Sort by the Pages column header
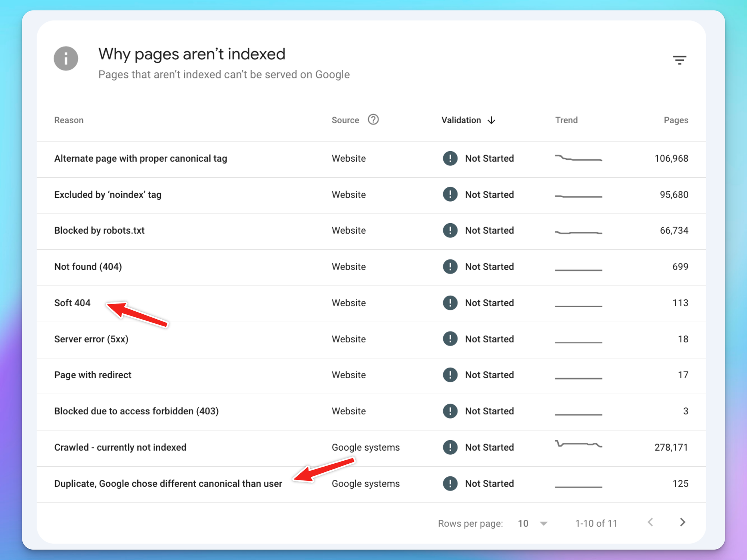The width and height of the screenshot is (747, 560). click(x=675, y=120)
